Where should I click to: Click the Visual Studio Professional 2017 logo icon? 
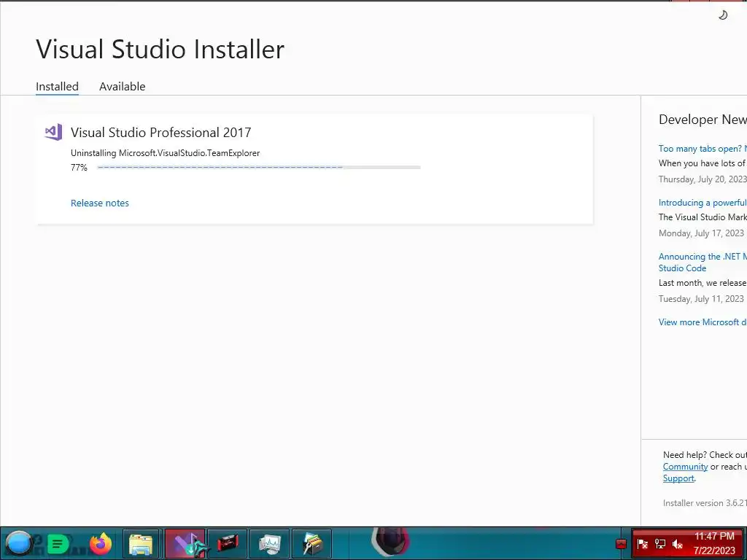pyautogui.click(x=53, y=132)
